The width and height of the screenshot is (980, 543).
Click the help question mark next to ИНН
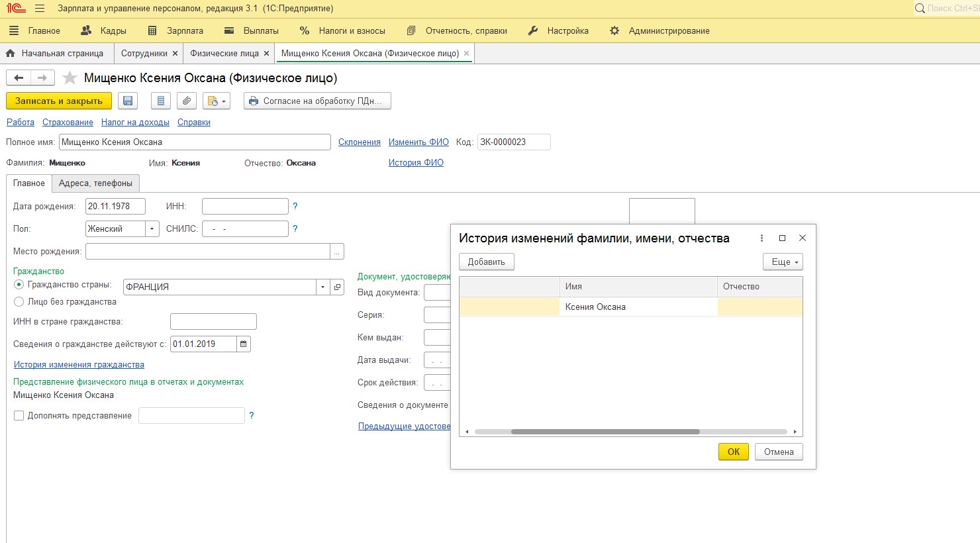coord(295,207)
